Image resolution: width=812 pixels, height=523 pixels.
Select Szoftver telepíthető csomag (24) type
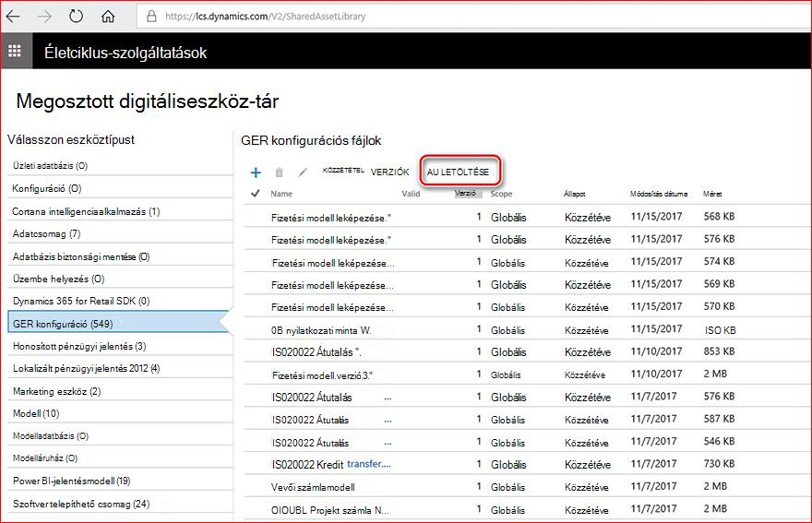(120, 504)
